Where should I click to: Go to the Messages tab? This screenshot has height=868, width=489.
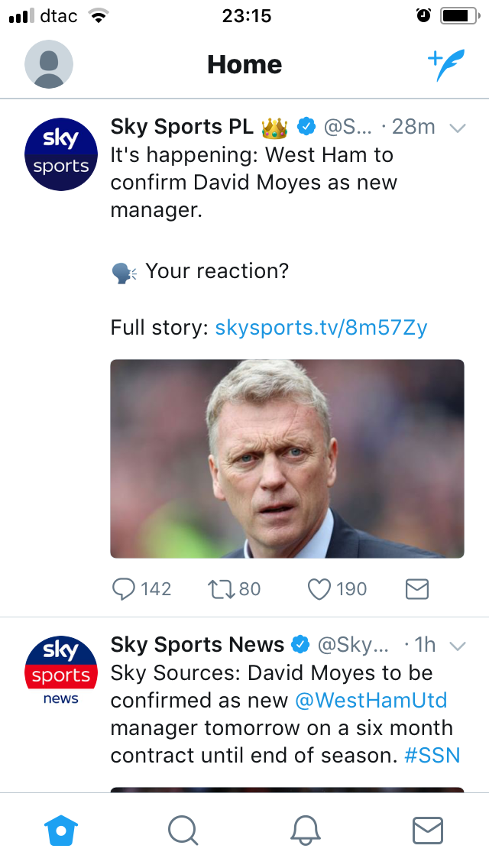pos(427,831)
